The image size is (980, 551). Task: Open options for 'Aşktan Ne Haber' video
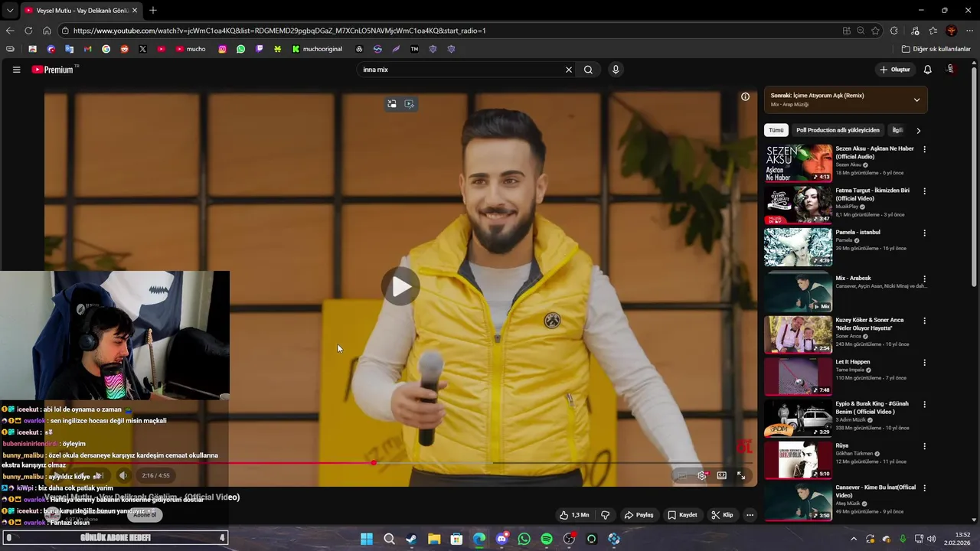[x=924, y=149]
